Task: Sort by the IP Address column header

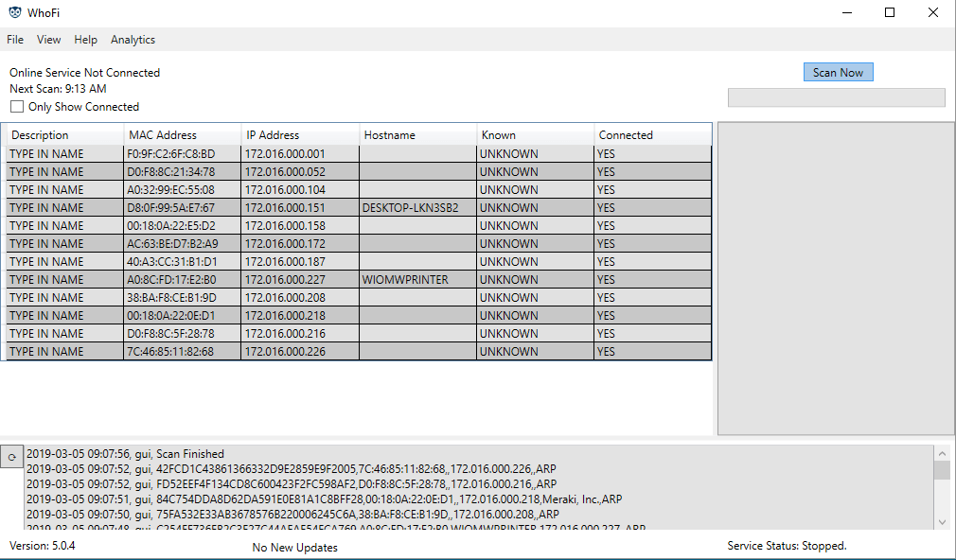Action: pos(273,135)
